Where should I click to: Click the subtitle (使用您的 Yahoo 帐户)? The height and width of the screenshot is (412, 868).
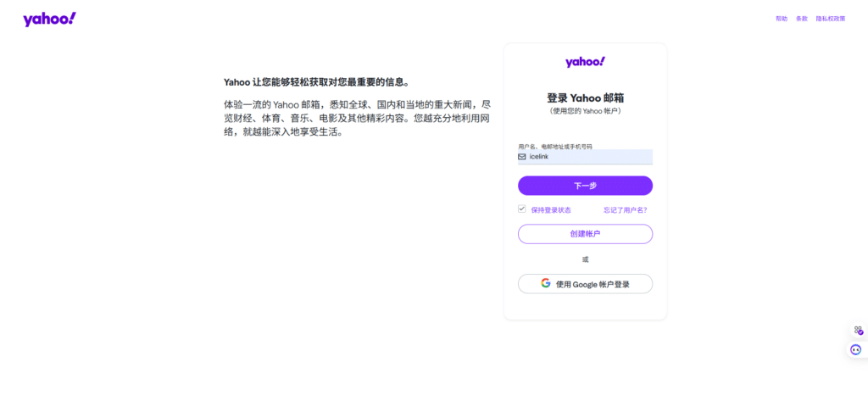pyautogui.click(x=585, y=111)
